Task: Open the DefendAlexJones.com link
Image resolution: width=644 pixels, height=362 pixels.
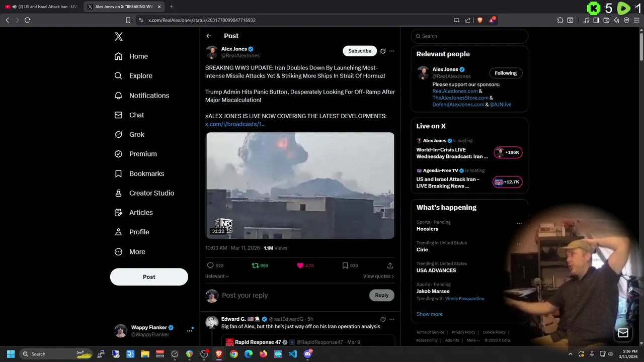Action: tap(458, 104)
